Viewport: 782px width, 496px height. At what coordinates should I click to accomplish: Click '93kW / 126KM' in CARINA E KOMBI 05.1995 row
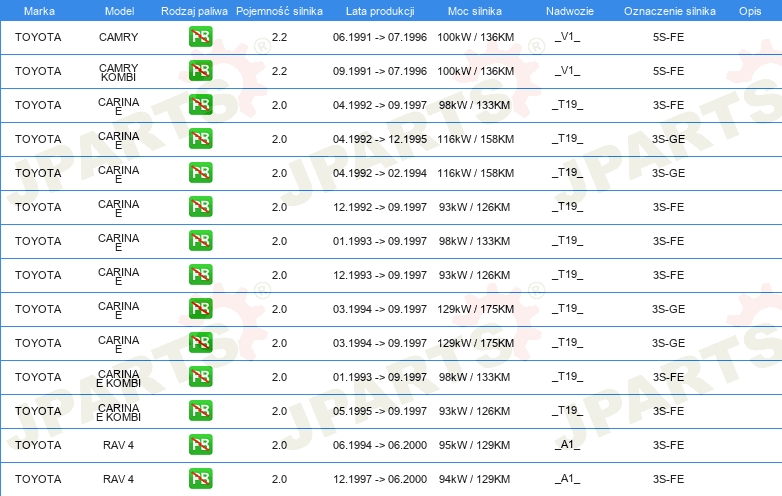coord(474,411)
